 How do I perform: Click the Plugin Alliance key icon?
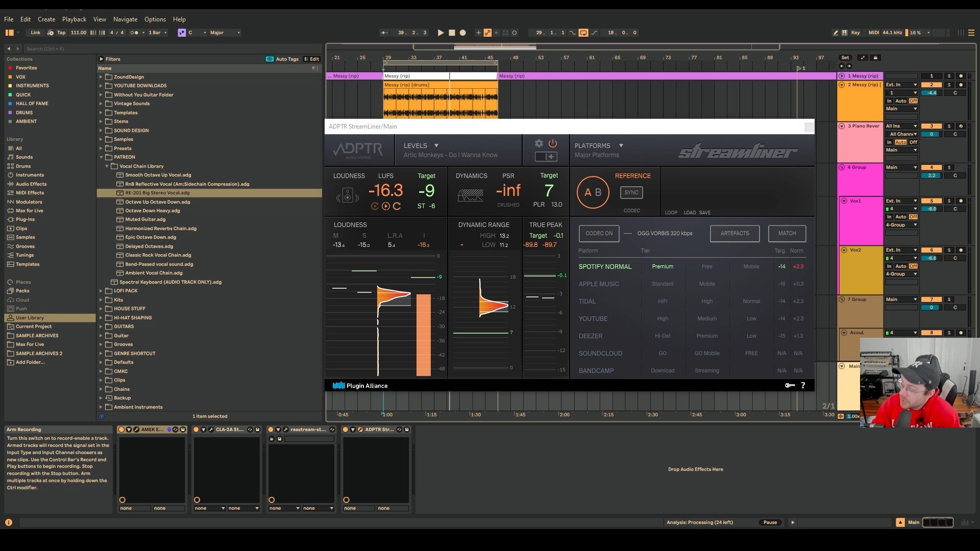[x=790, y=386]
